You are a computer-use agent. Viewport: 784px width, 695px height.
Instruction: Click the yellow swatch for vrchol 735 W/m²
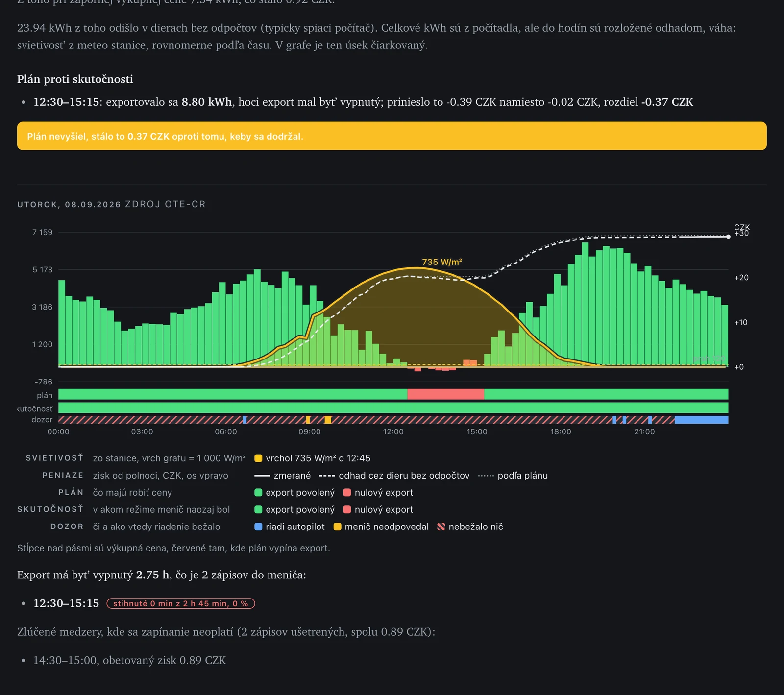coord(258,458)
